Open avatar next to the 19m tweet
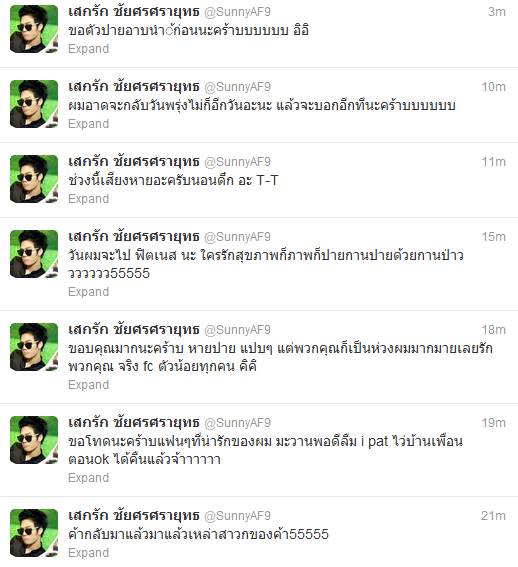 tap(34, 440)
